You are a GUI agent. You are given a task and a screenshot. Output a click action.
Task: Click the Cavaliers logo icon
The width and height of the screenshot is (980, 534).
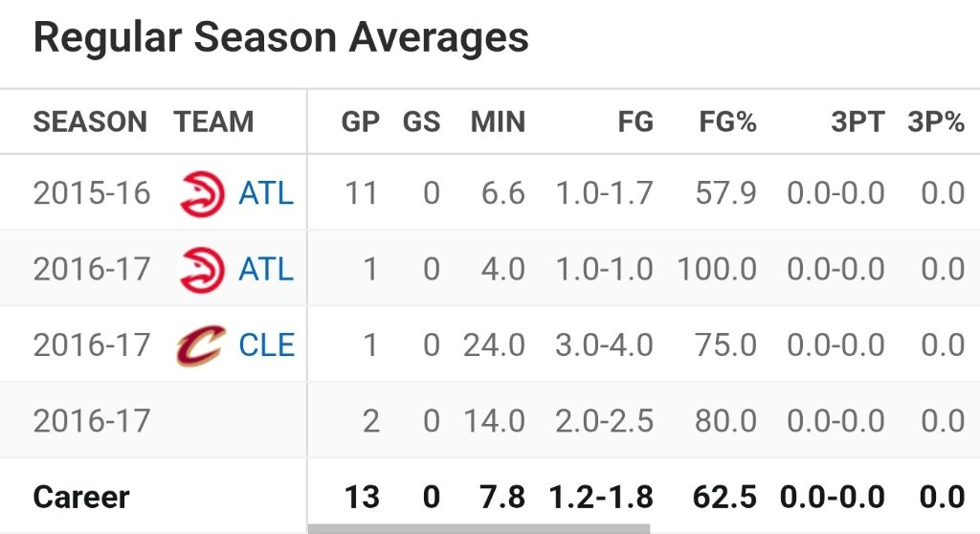(x=201, y=345)
